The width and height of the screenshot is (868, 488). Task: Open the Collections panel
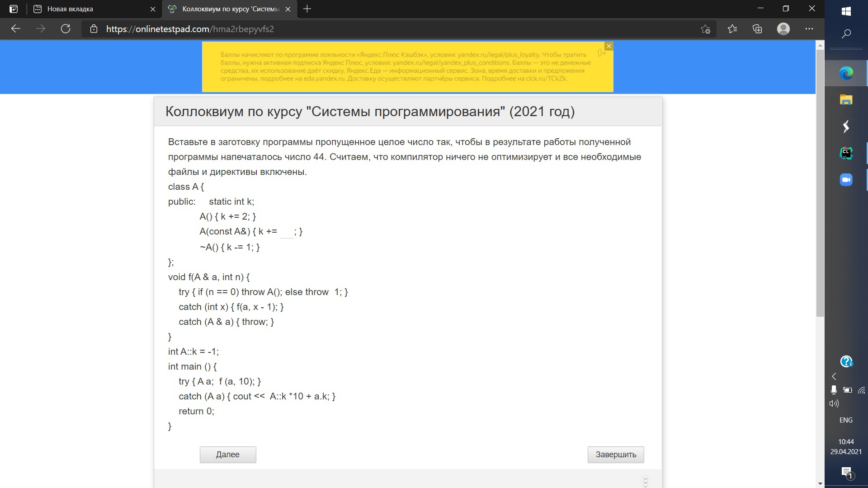click(x=757, y=29)
